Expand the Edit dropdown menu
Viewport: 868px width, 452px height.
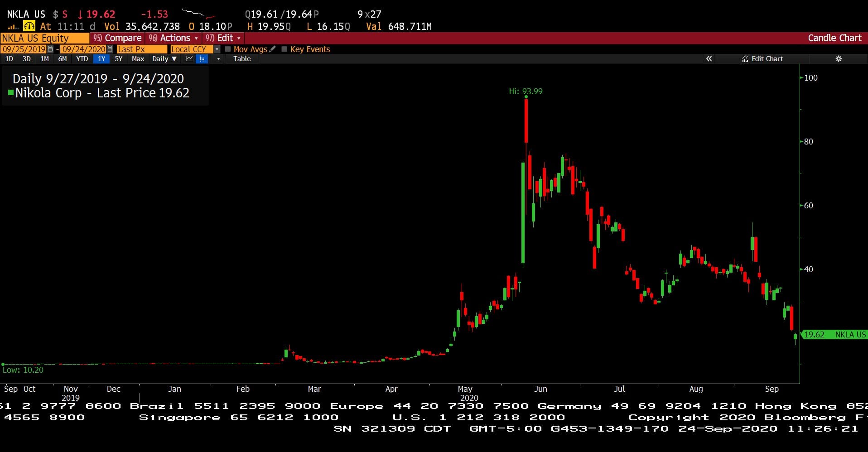click(x=223, y=38)
